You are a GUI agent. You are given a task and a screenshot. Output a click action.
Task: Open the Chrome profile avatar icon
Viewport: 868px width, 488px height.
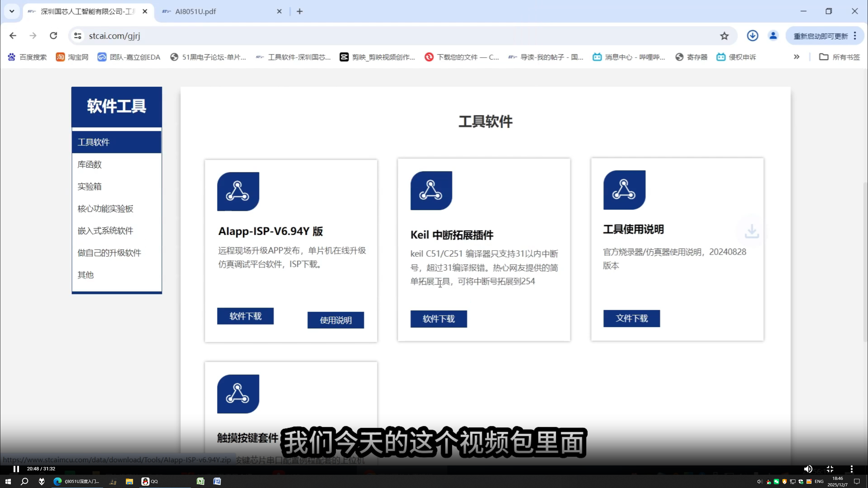pyautogui.click(x=773, y=36)
